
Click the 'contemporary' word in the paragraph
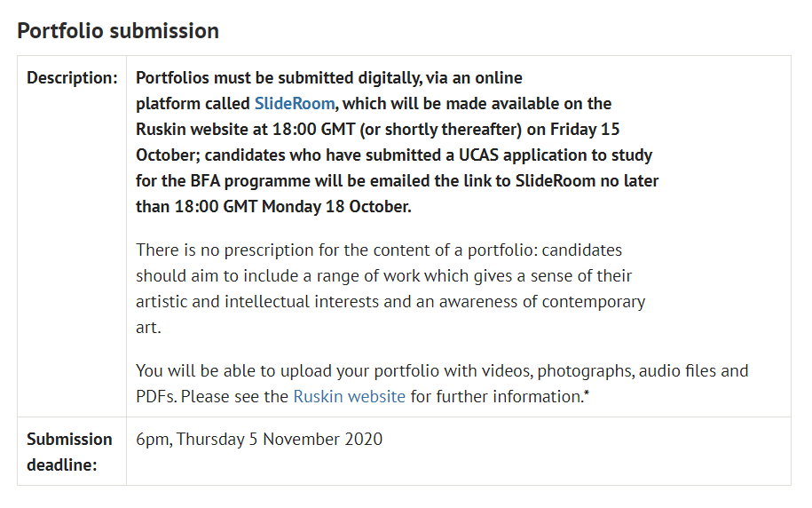click(593, 301)
